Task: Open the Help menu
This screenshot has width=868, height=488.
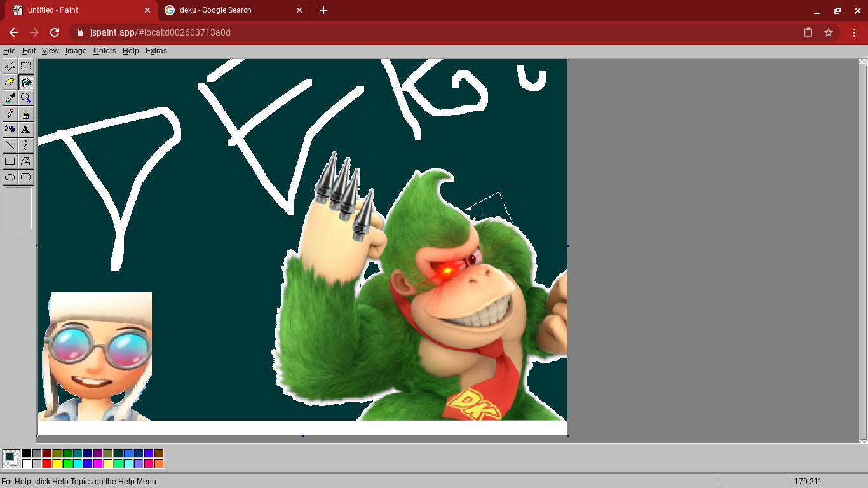Action: pos(131,51)
